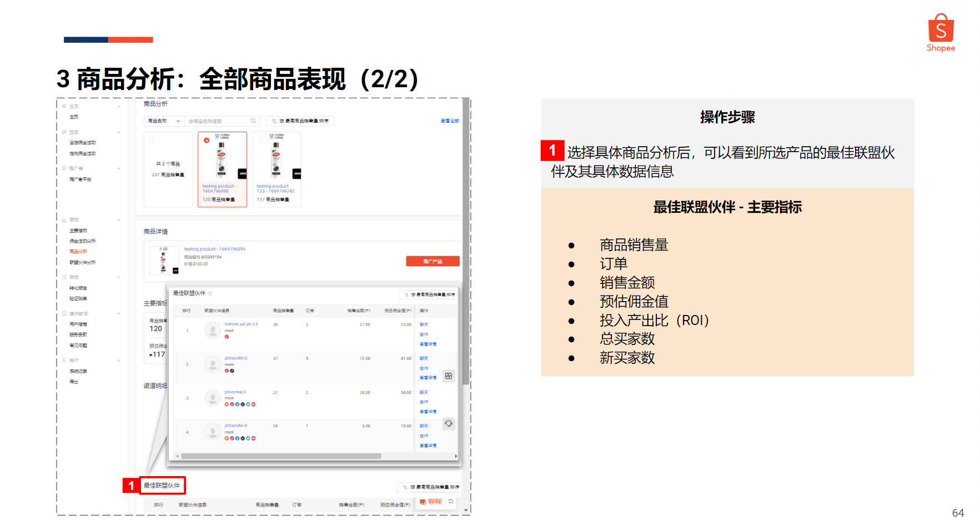980x525 pixels.
Task: Click the 主页 home icon in sidebar
Action: (x=64, y=106)
